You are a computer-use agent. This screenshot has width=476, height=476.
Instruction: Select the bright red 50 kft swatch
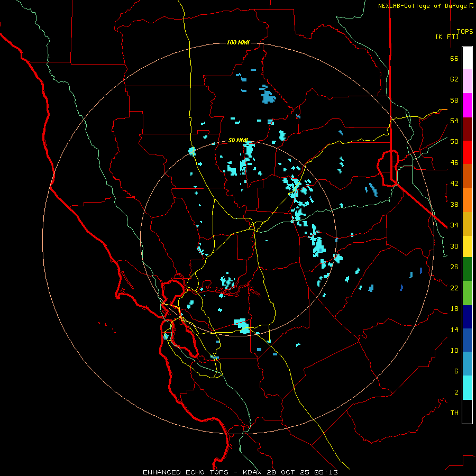[467, 152]
